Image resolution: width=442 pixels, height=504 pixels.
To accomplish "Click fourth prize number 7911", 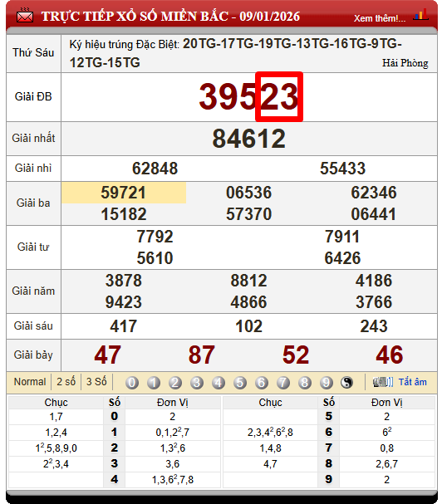I will tap(342, 237).
